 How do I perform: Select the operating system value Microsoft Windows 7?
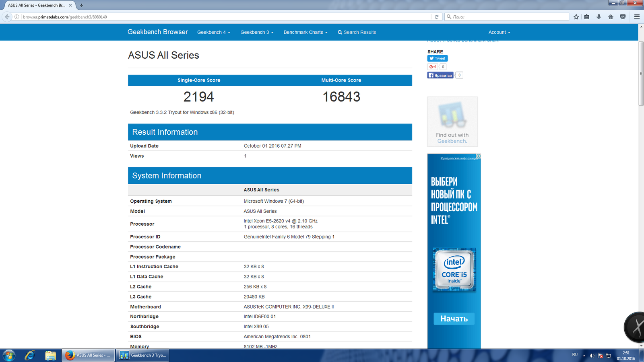(274, 201)
